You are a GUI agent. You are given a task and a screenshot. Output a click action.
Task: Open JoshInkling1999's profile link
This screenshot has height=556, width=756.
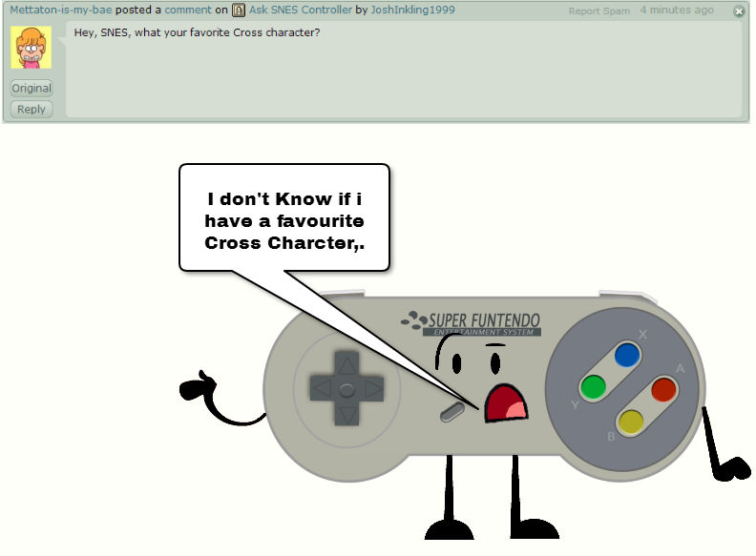click(x=412, y=10)
